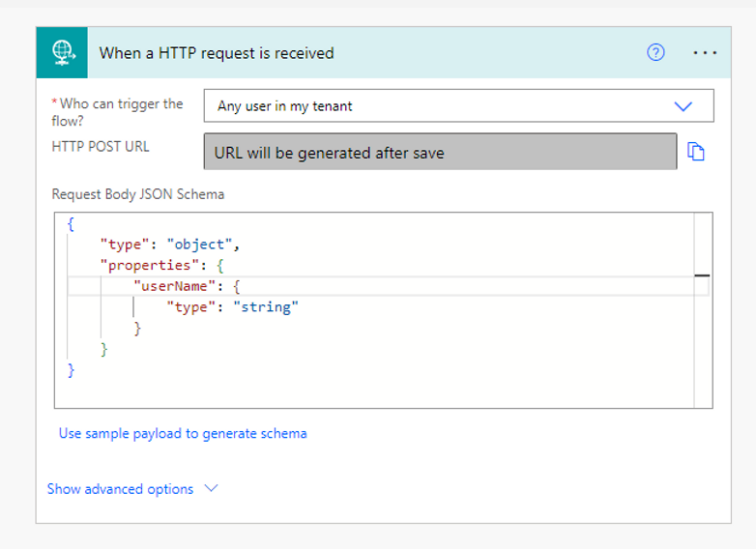
Task: Click the blue chevron in the tenant dropdown
Action: click(x=683, y=106)
